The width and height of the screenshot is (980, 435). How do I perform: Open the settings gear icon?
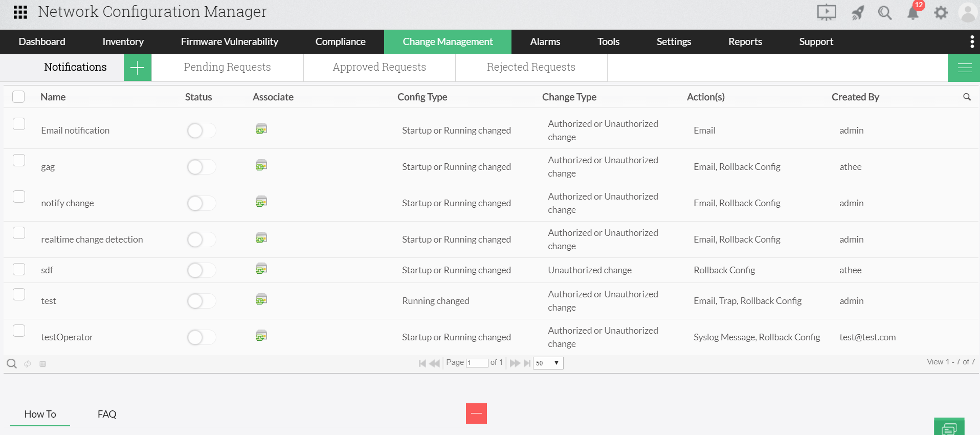[941, 12]
